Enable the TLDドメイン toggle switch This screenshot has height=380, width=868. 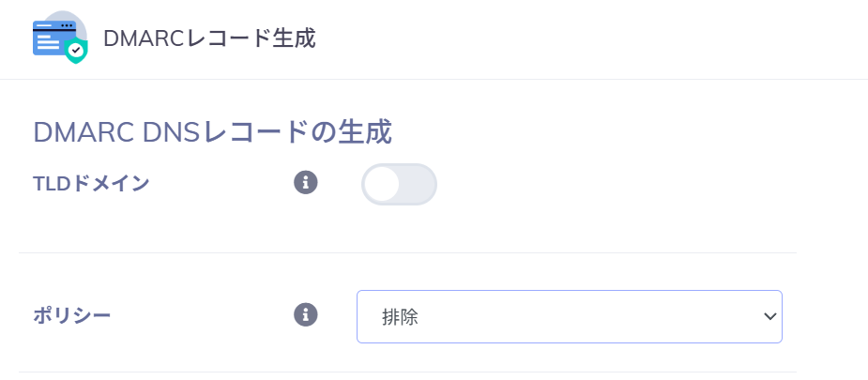tap(399, 184)
